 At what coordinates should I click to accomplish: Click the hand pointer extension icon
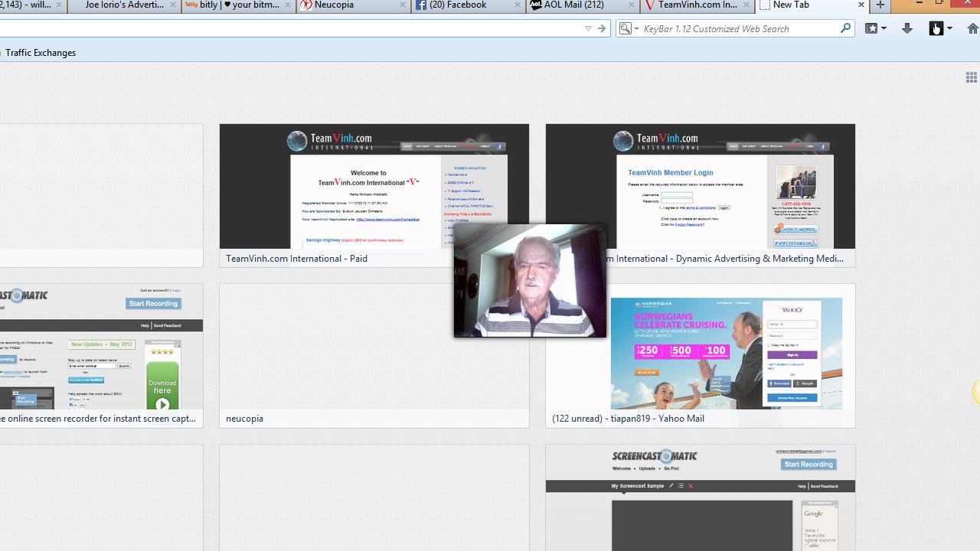[x=936, y=28]
